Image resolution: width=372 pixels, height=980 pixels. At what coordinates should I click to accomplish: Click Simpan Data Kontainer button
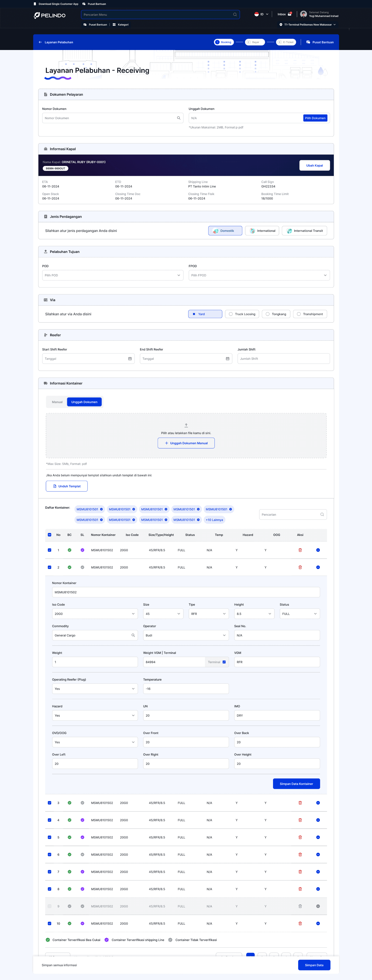[296, 784]
